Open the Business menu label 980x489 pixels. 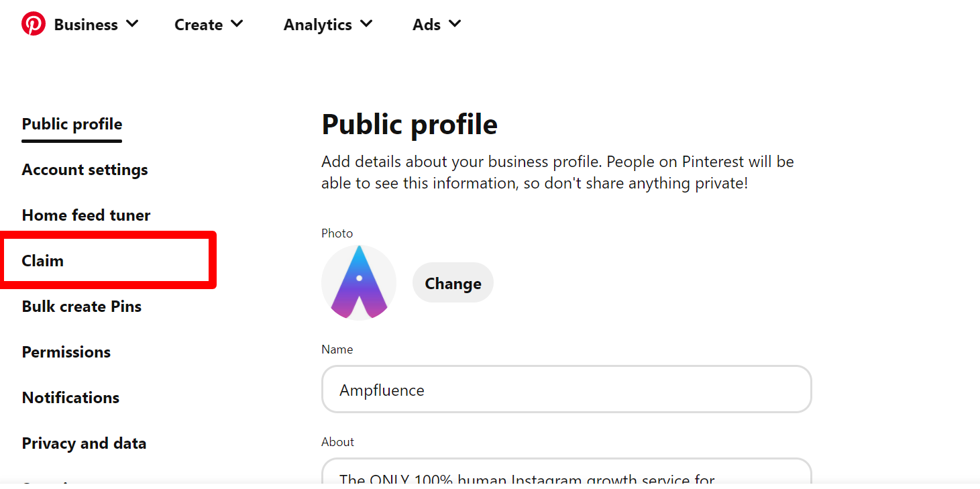click(x=86, y=25)
